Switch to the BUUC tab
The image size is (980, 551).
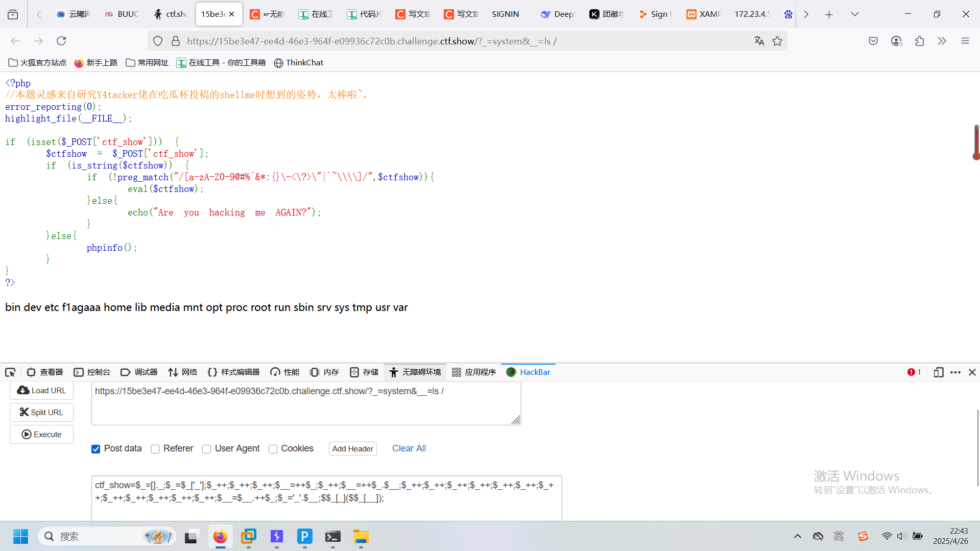122,14
